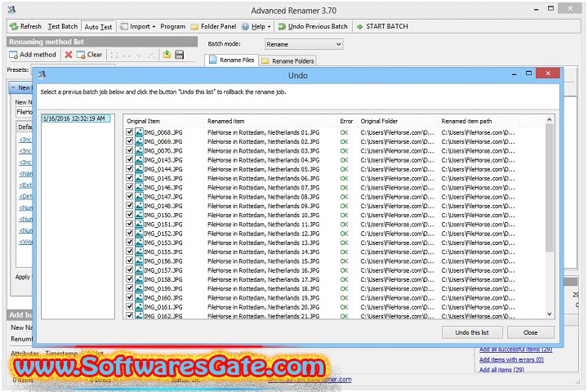Click Add all items (29) link

(x=501, y=369)
